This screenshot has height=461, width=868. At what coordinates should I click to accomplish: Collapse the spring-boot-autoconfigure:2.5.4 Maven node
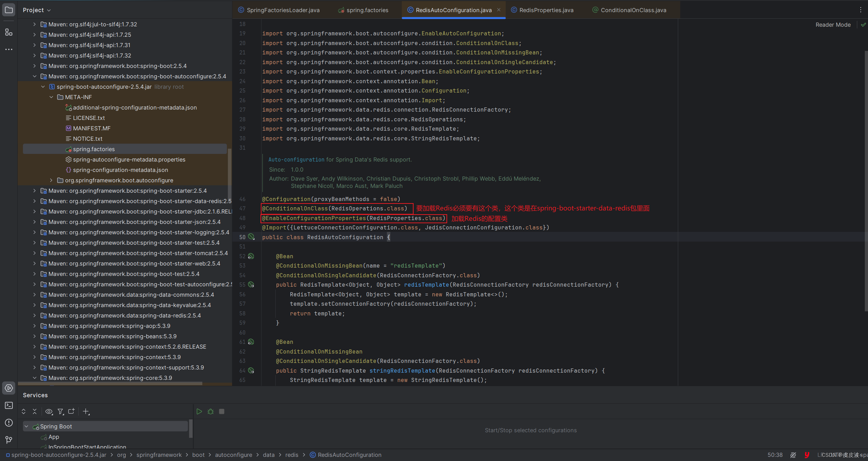pos(34,76)
